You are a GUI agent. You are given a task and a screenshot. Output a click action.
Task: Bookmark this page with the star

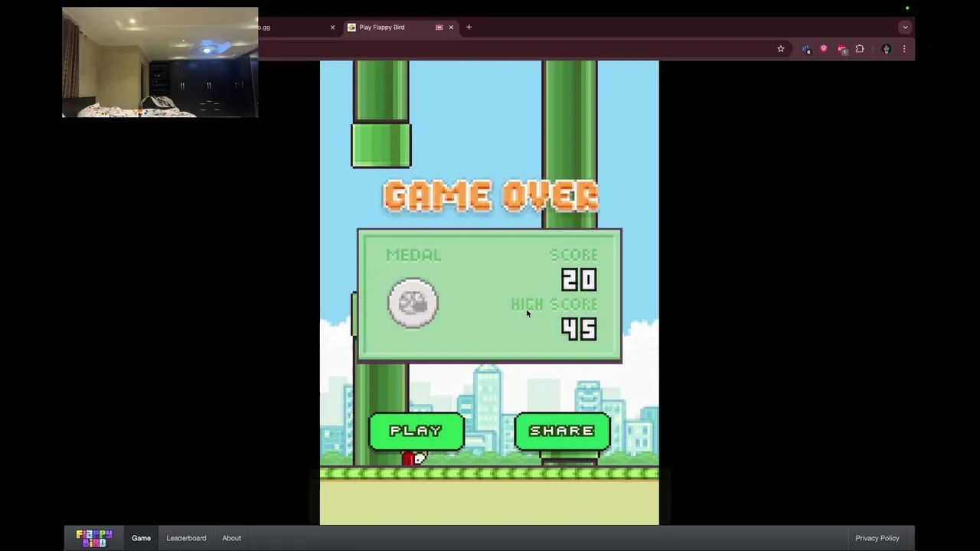click(781, 49)
